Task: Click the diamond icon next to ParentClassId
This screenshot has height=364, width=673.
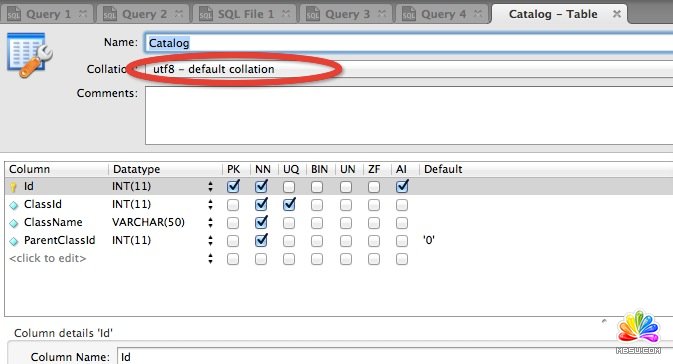Action: tap(14, 241)
